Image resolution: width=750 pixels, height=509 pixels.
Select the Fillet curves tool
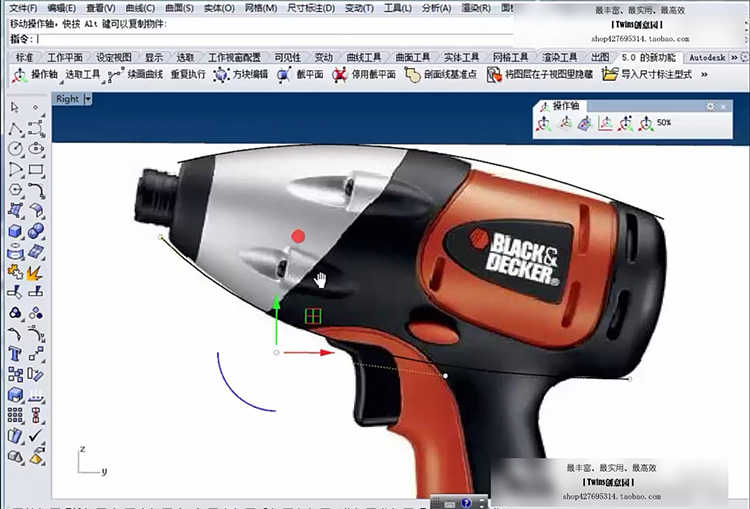[x=36, y=190]
